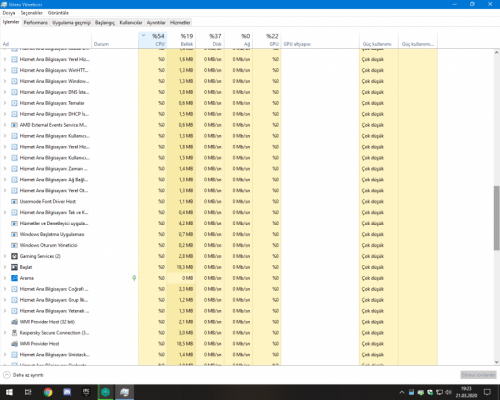
Task: Click the AMD External Events Service icon
Action: pos(14,125)
